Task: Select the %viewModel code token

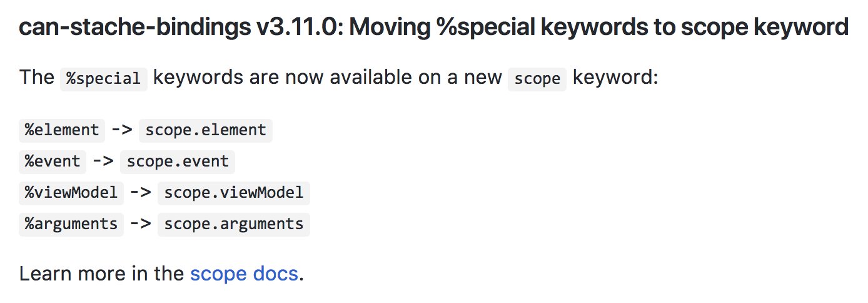Action: pos(71,193)
